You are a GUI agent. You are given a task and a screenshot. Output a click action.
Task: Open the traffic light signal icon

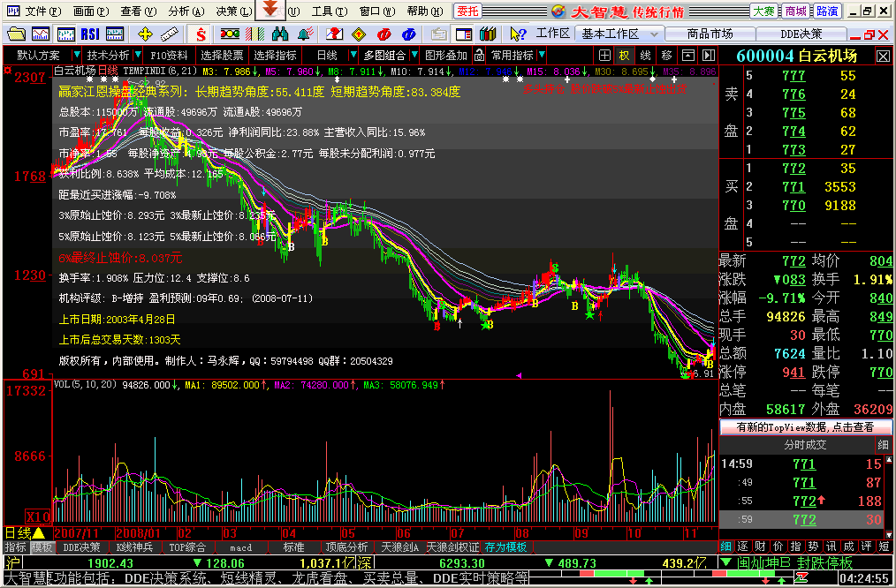pyautogui.click(x=230, y=34)
